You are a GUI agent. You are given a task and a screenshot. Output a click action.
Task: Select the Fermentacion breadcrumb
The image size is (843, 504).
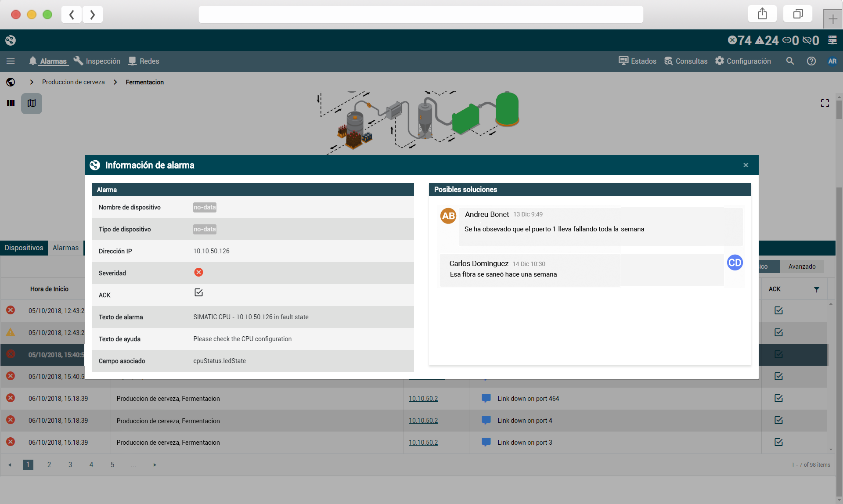[144, 82]
